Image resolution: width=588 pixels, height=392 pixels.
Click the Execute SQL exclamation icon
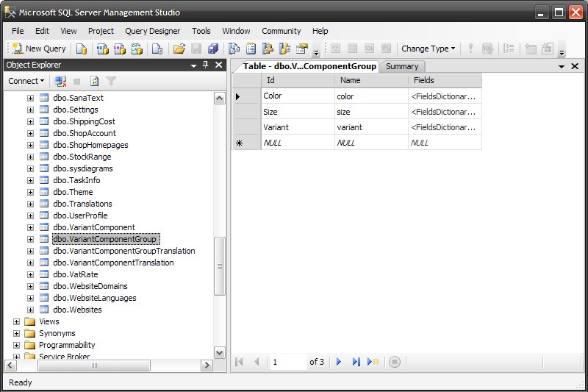[470, 49]
